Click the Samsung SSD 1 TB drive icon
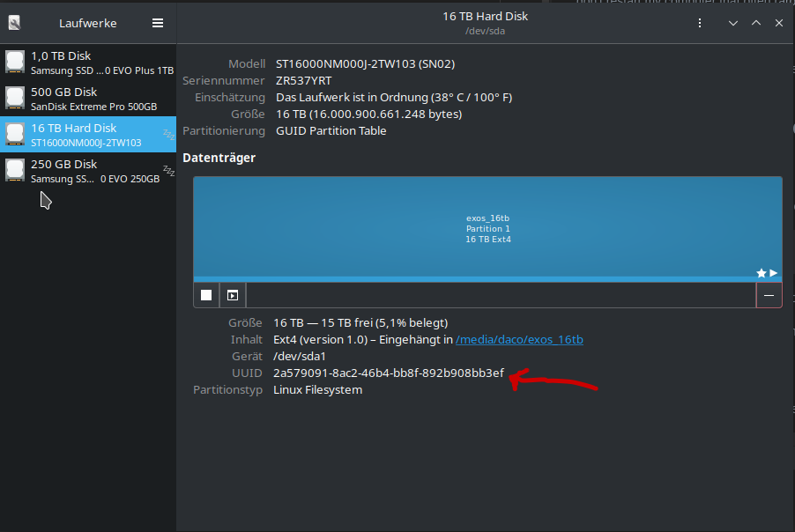The width and height of the screenshot is (795, 532). click(14, 62)
